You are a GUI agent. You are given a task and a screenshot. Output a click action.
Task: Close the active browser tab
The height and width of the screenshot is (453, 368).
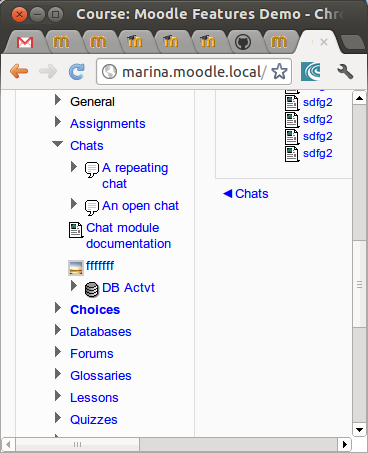coord(324,42)
